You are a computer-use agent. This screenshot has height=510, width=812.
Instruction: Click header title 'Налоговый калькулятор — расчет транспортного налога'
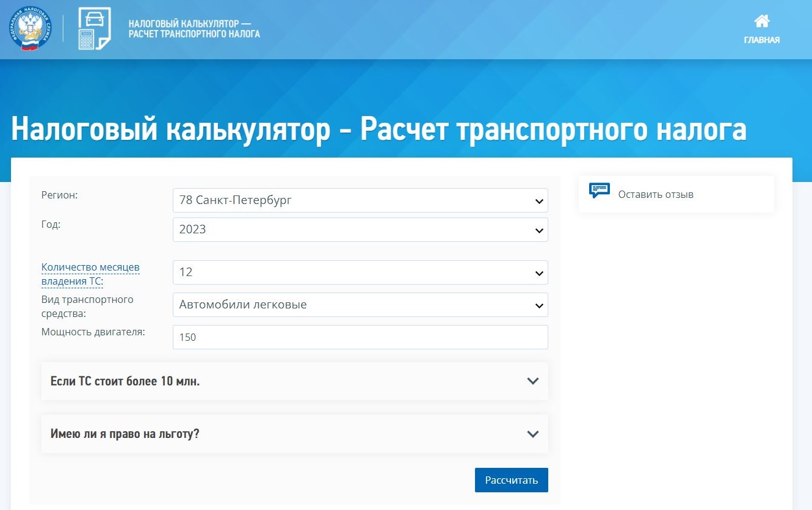coord(194,29)
